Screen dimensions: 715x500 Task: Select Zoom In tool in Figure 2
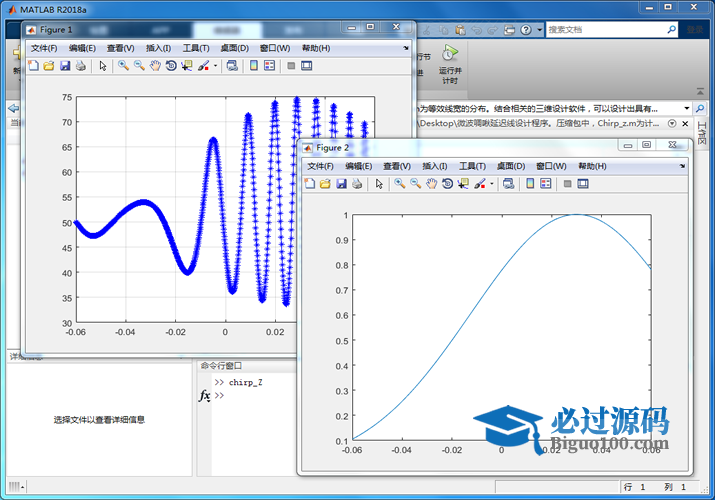click(399, 184)
